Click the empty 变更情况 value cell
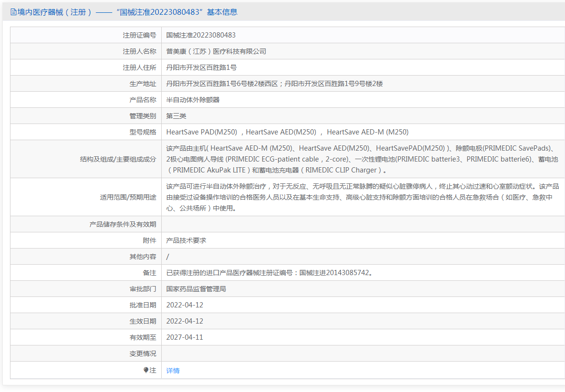Viewport: 565px width, 392px height. pyautogui.click(x=361, y=354)
